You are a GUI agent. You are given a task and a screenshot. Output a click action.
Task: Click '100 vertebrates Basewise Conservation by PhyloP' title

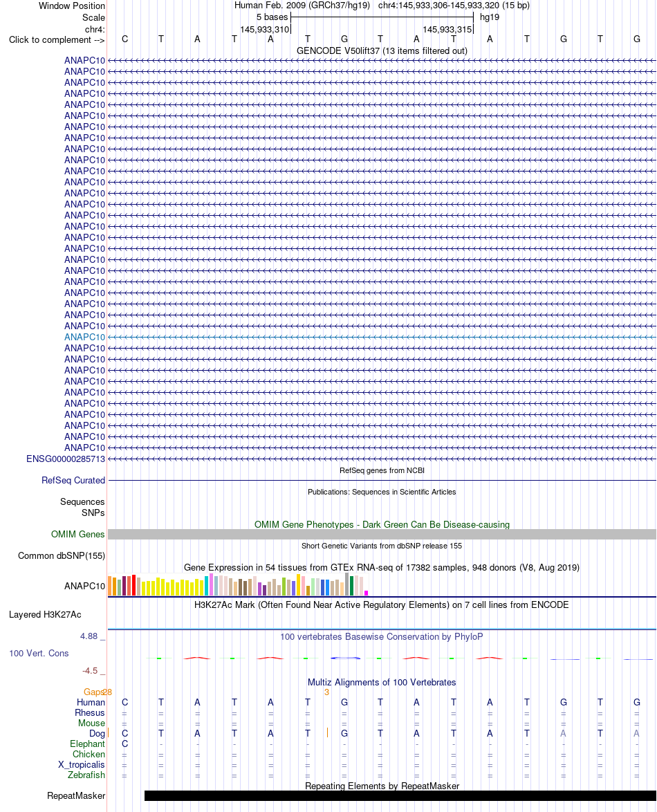[382, 636]
